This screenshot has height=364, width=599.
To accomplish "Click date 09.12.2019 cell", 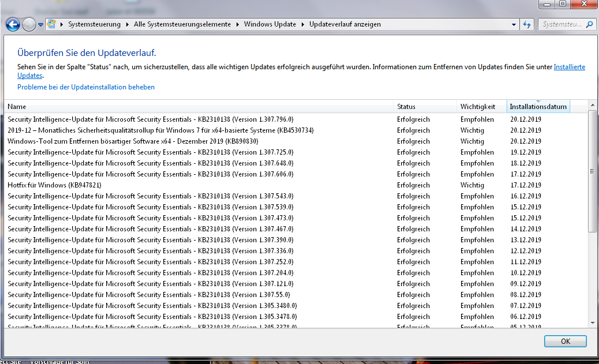I will coord(526,284).
